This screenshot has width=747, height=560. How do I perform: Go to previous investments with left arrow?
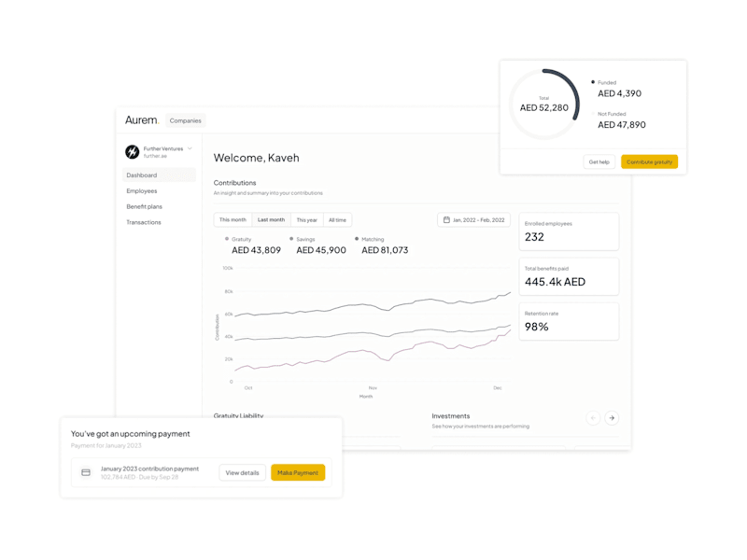(x=593, y=417)
